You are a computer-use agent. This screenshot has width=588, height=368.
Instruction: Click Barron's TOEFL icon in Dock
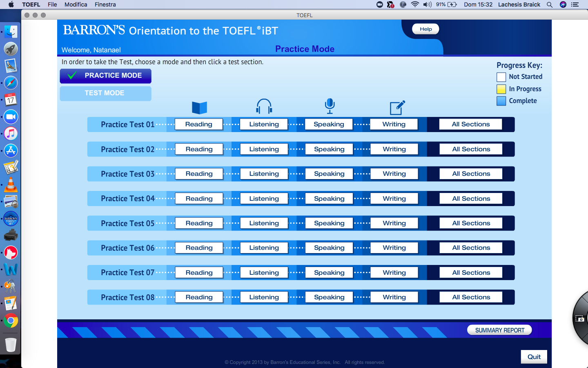point(11,219)
